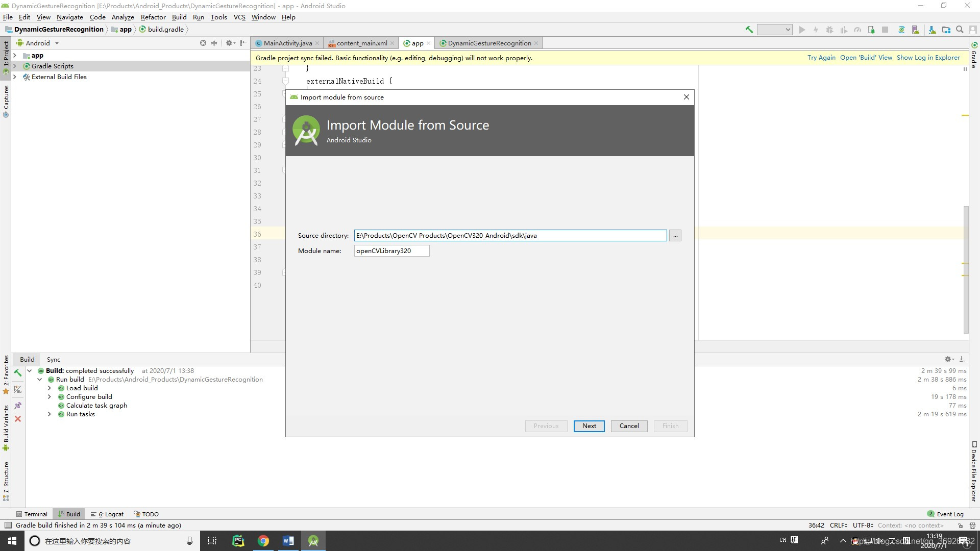Click the Collapse All icon in Project panel
Viewport: 980px width, 551px height.
(x=214, y=43)
